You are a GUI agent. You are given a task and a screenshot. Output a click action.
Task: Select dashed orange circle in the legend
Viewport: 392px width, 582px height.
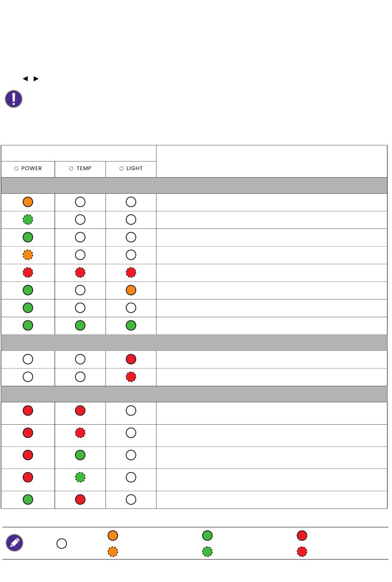(113, 551)
